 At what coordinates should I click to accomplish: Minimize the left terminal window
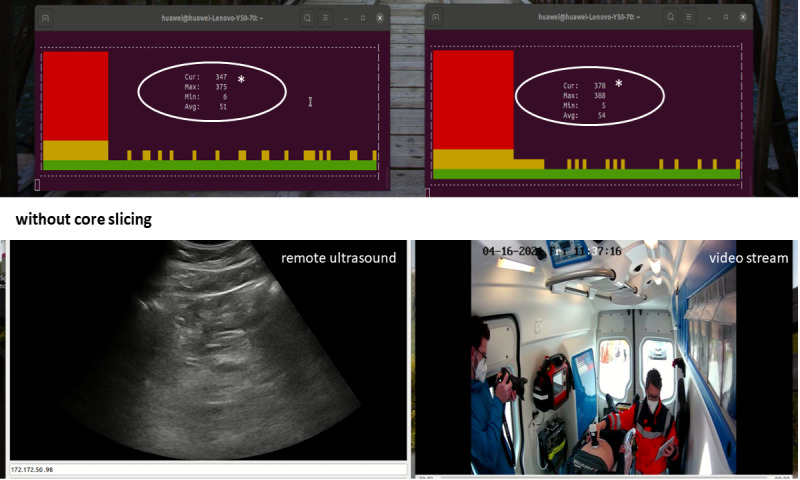[x=345, y=17]
